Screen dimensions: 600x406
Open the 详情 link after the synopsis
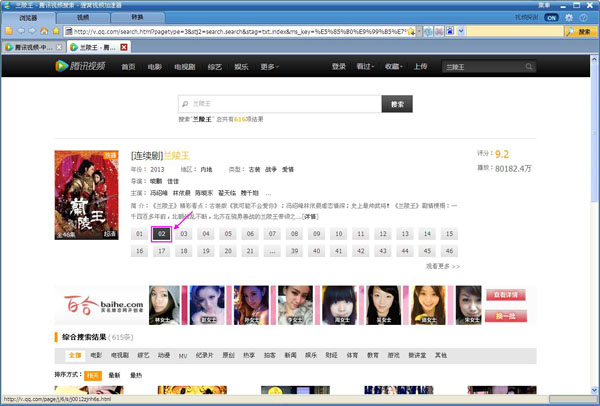(310, 216)
